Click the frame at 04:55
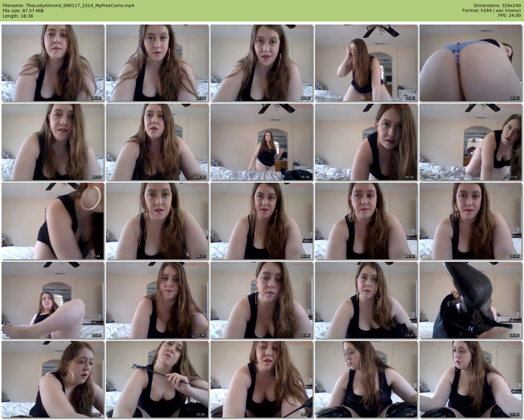The image size is (524, 420). click(x=157, y=142)
